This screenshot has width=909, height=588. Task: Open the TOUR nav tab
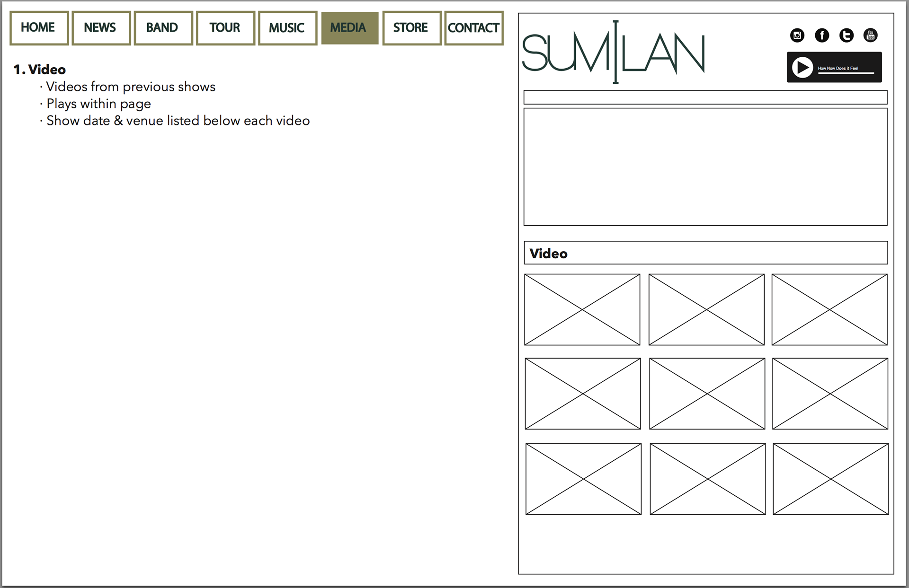(225, 28)
